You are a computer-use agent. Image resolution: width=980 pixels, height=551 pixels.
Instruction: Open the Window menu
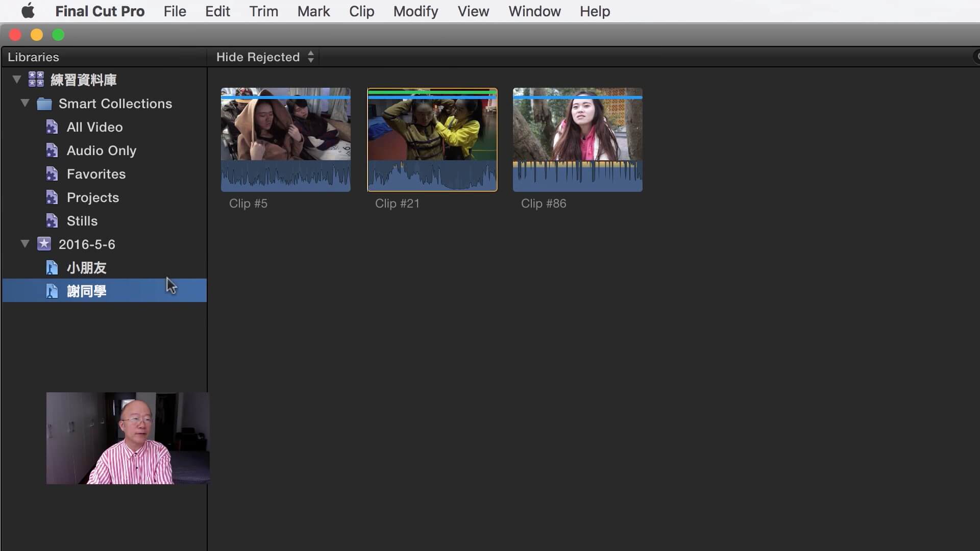(534, 11)
